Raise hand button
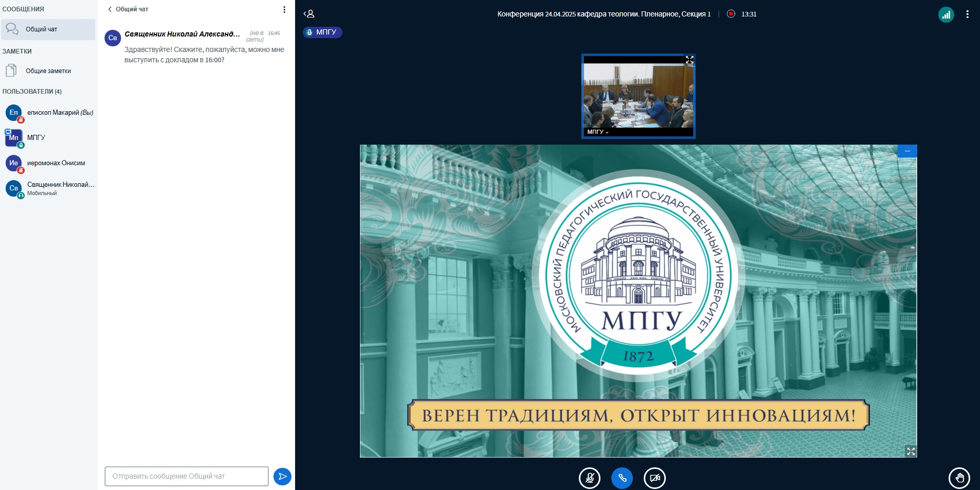This screenshot has height=490, width=980. click(959, 478)
